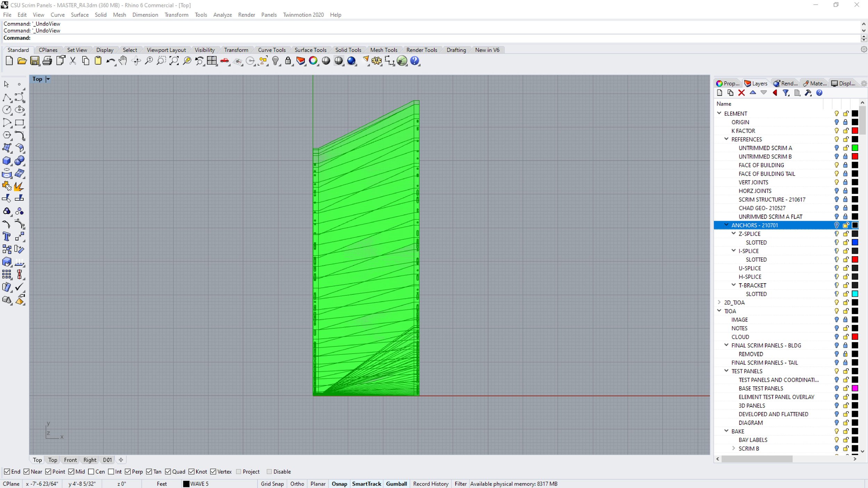Open the Analyze menu

click(223, 15)
